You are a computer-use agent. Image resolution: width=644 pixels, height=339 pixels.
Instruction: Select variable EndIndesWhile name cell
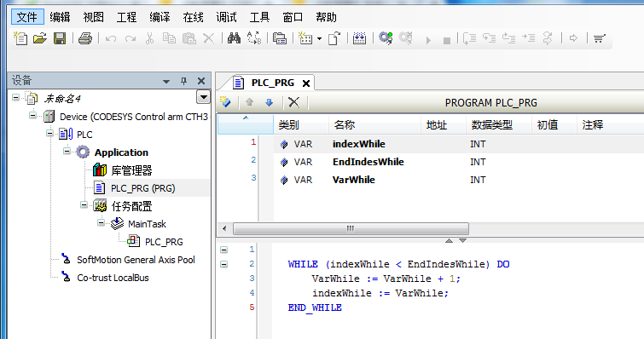pyautogui.click(x=368, y=162)
